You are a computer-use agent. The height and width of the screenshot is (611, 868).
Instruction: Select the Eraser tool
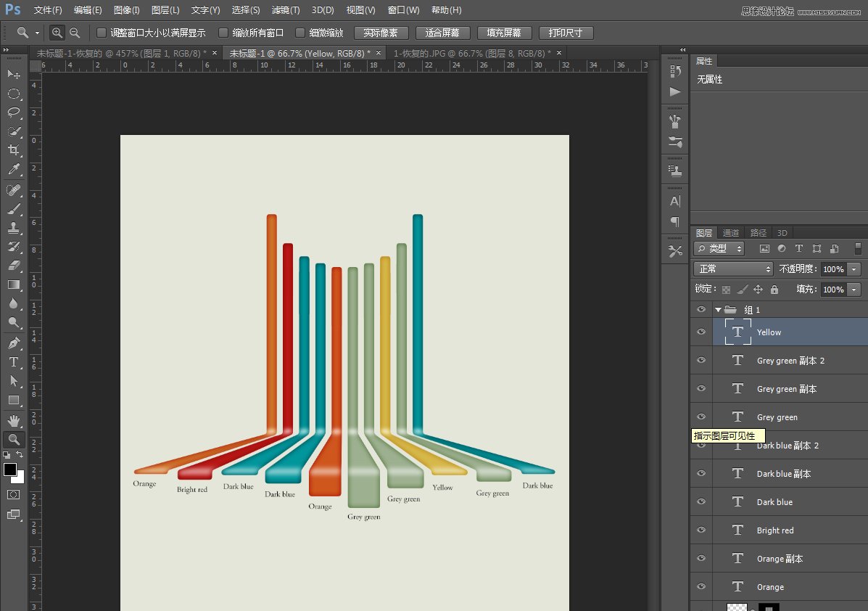point(14,266)
